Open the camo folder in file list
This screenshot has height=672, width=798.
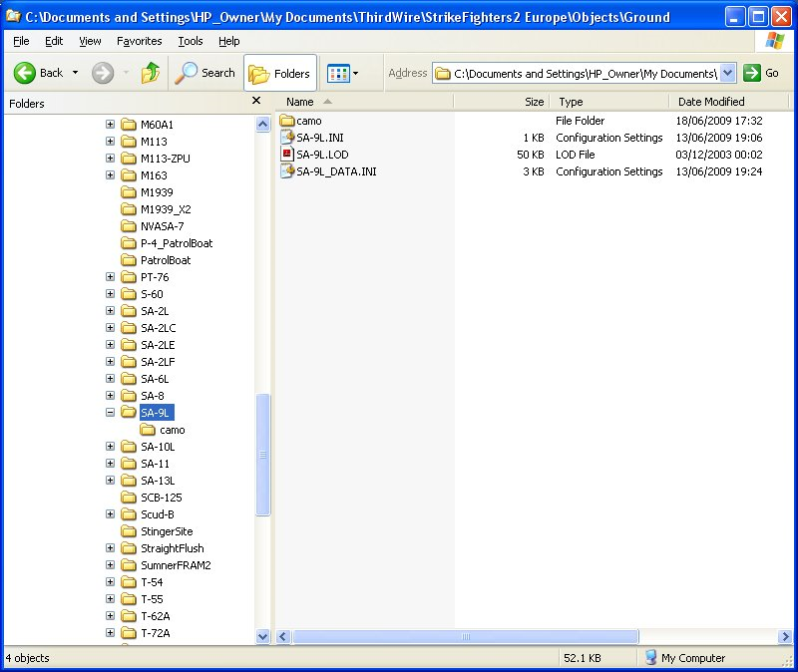301,121
